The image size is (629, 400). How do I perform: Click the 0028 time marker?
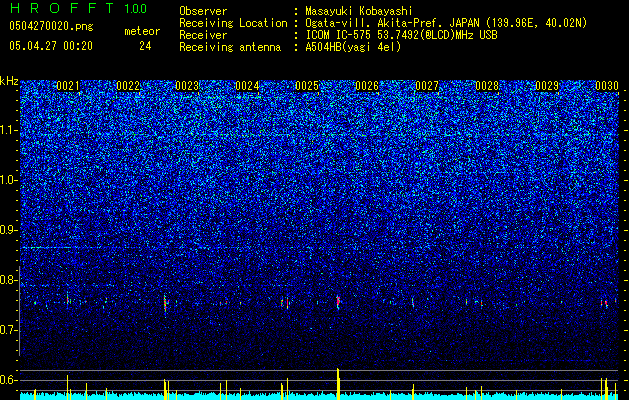click(487, 86)
